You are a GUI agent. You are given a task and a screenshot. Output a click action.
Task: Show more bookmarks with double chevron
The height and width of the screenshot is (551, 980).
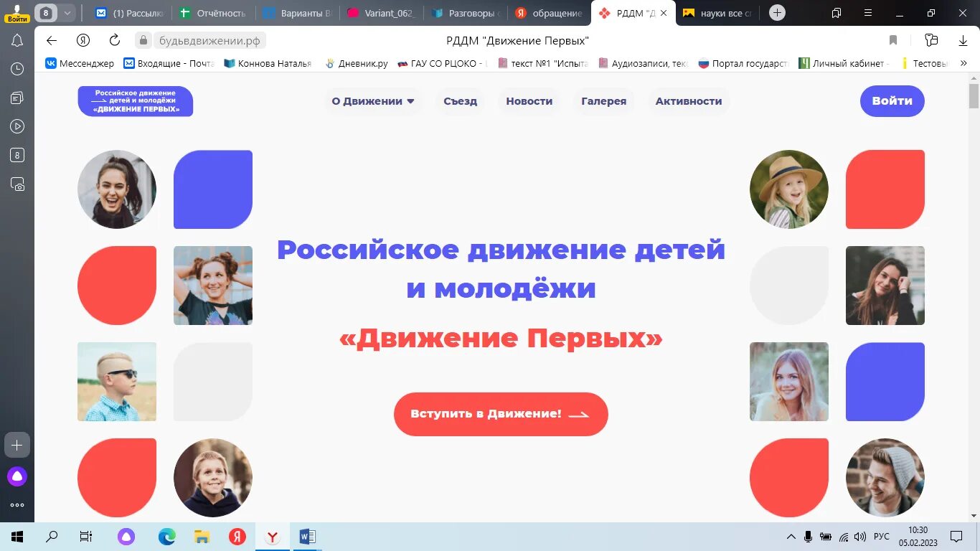tap(963, 63)
